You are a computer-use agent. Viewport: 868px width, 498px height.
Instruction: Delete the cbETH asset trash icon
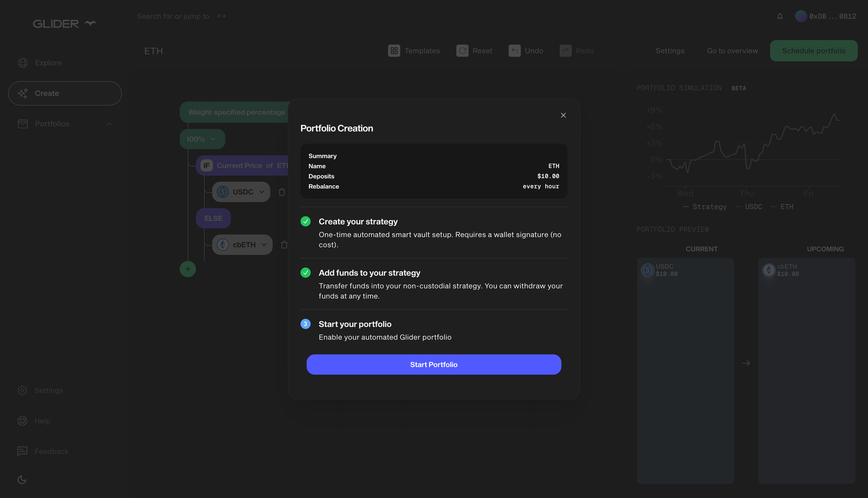coord(284,245)
